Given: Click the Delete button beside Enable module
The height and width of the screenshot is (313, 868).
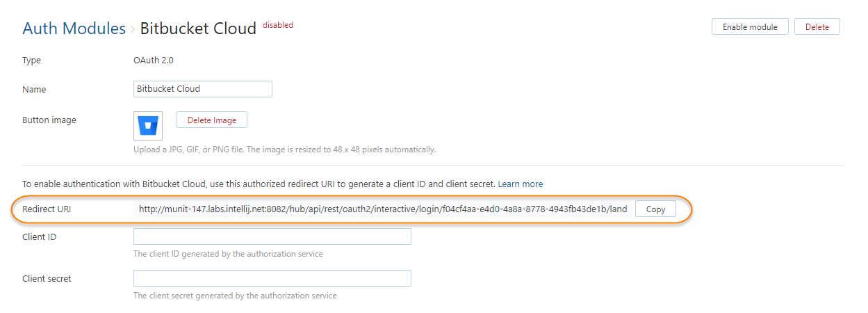Looking at the screenshot, I should coord(817,27).
